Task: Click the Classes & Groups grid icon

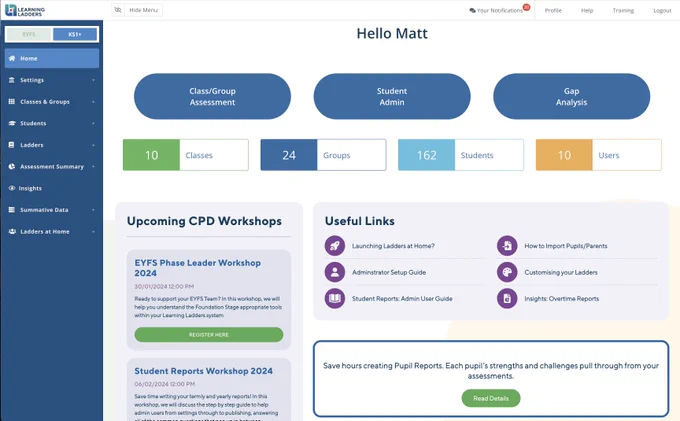Action: point(12,101)
